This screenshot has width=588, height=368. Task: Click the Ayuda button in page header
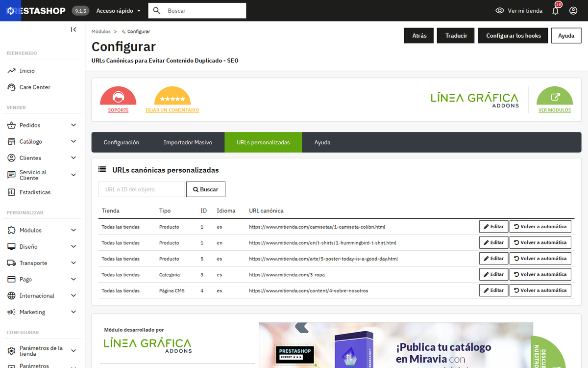pos(566,36)
